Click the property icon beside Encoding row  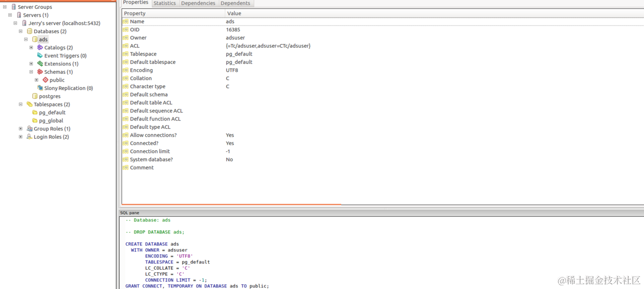pos(125,70)
